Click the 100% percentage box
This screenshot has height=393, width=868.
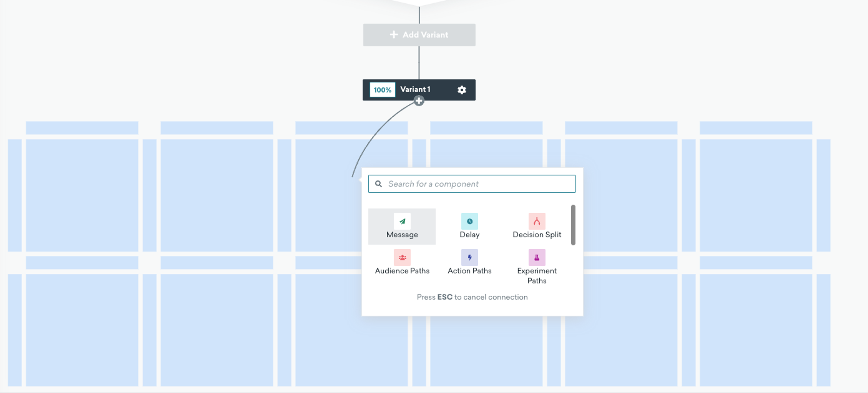(382, 90)
